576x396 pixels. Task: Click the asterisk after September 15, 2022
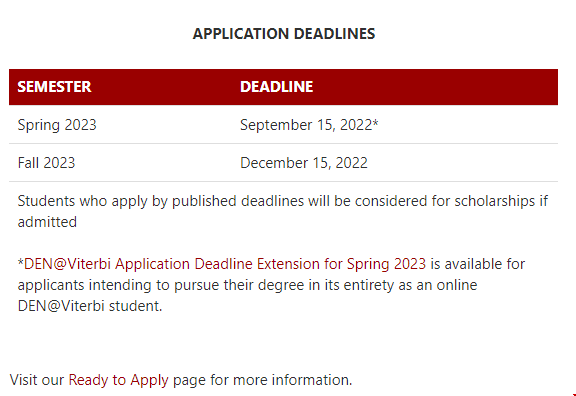tap(375, 123)
